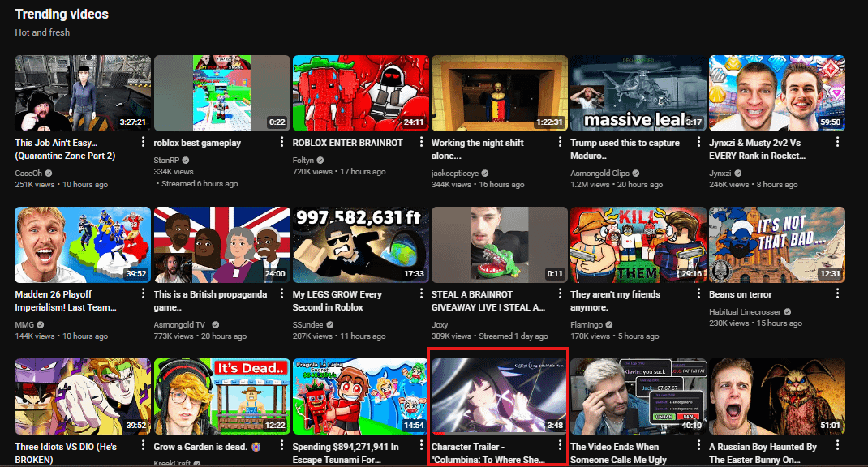Click verified badge next to CaseOh
The image size is (868, 467).
pyautogui.click(x=49, y=174)
